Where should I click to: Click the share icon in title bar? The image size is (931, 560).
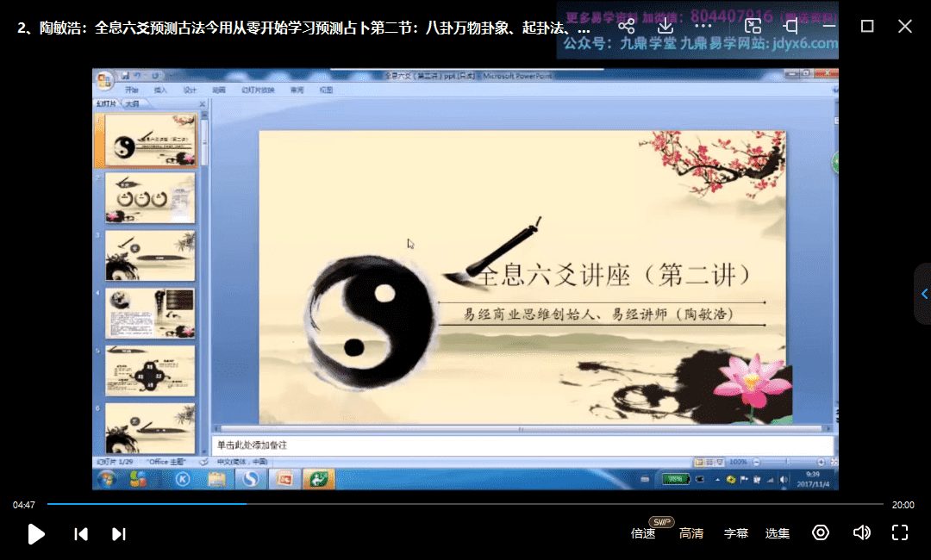627,26
